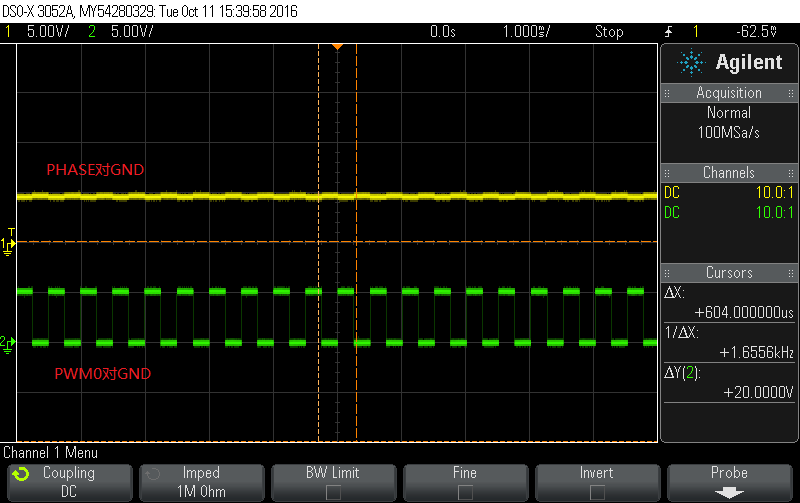The image size is (800, 503).
Task: Open the Cursors panel header
Action: click(x=729, y=272)
